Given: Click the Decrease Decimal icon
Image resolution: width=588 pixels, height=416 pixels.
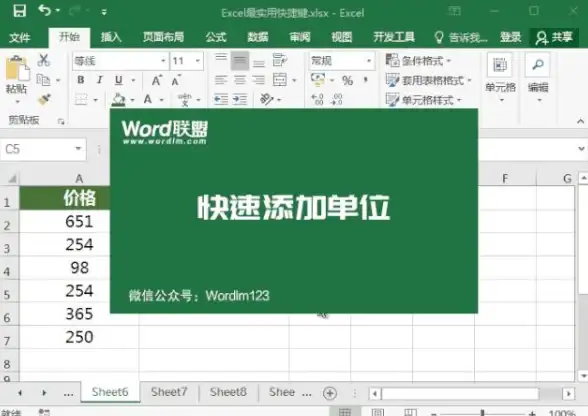Looking at the screenshot, I should pyautogui.click(x=336, y=99).
